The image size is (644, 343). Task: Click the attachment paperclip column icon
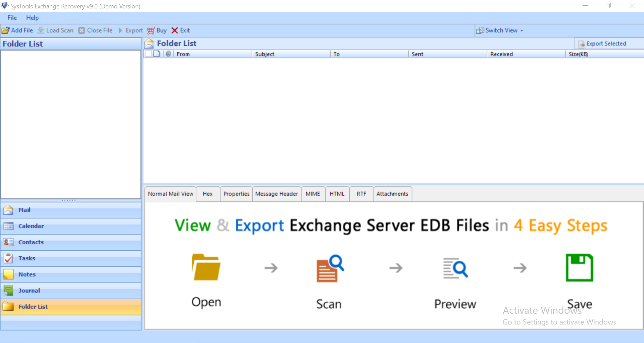click(x=168, y=54)
